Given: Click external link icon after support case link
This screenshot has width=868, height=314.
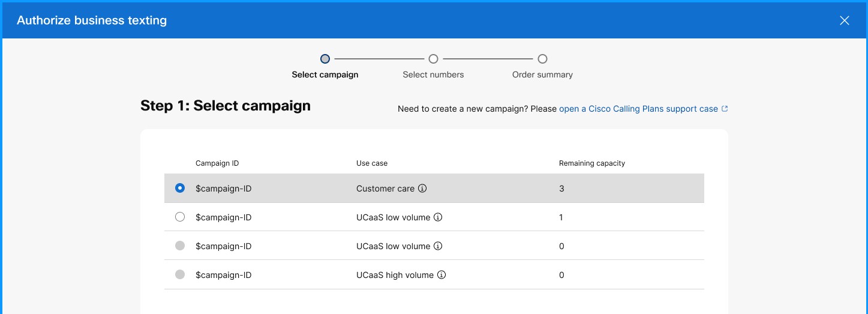Looking at the screenshot, I should click(x=725, y=109).
